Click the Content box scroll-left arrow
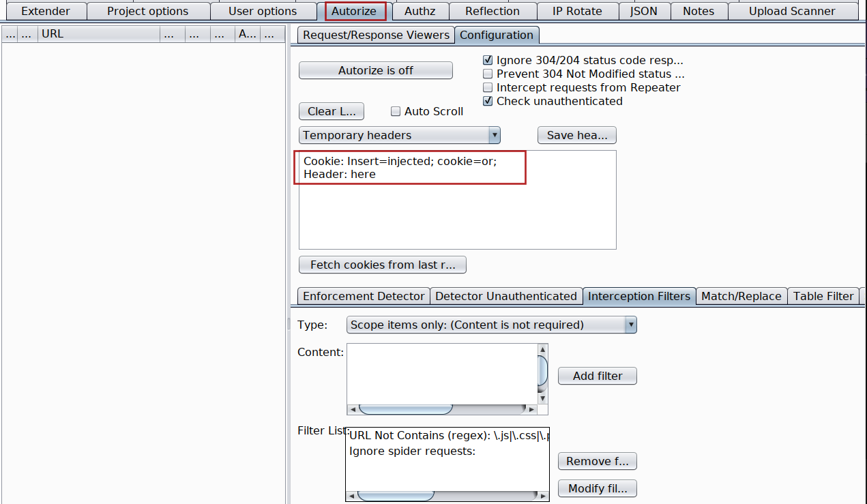This screenshot has width=867, height=504. (x=352, y=409)
